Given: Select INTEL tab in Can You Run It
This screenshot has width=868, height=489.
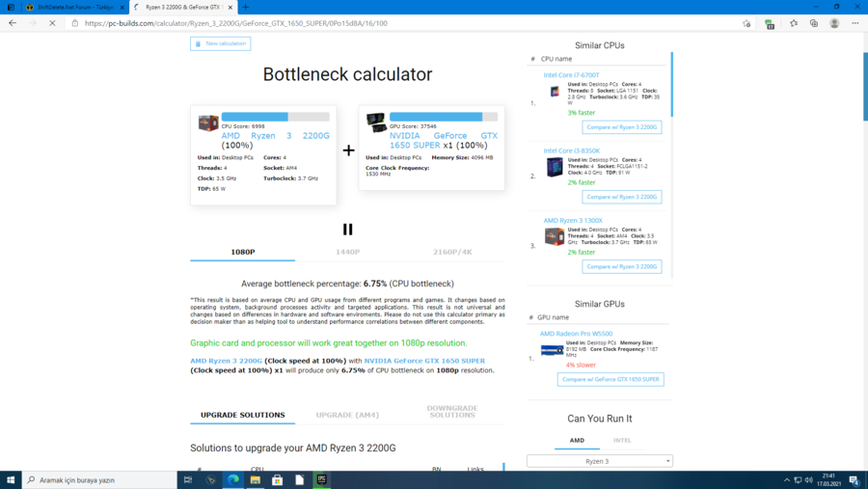Looking at the screenshot, I should click(622, 441).
